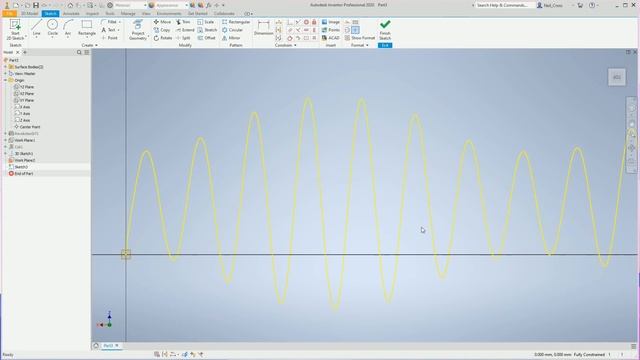Expand the Constrain panel dropdown
The image size is (640, 360).
pyautogui.click(x=286, y=45)
